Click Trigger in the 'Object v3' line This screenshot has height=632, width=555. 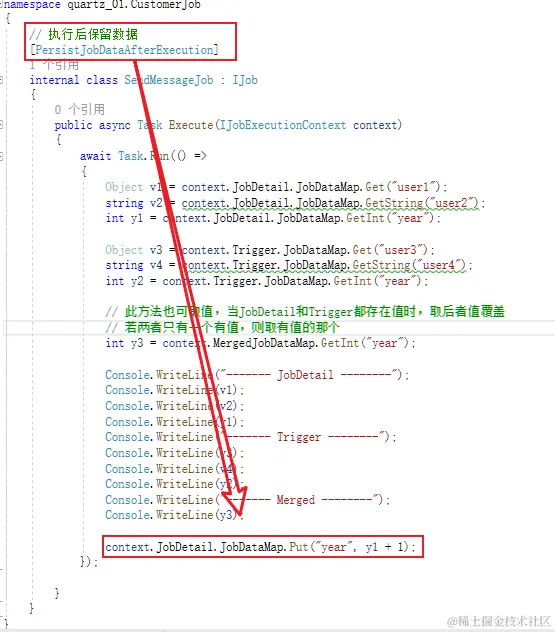coord(254,250)
